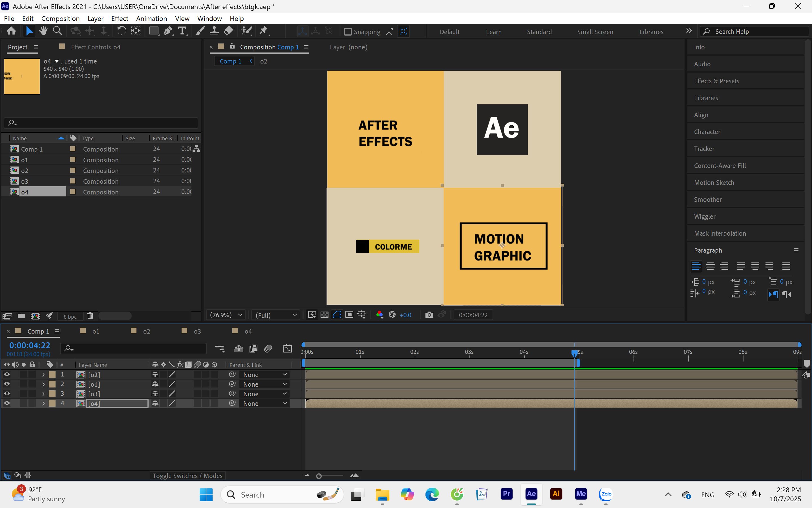This screenshot has height=508, width=812.
Task: Open the Effects & Presets panel
Action: 716,81
